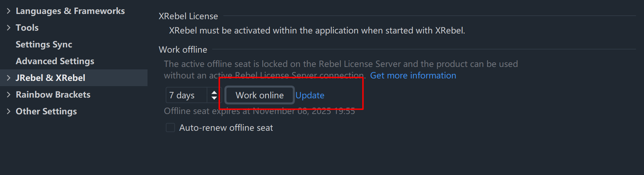Open the Settings Sync page
Viewport: 644px width, 175px height.
point(44,45)
